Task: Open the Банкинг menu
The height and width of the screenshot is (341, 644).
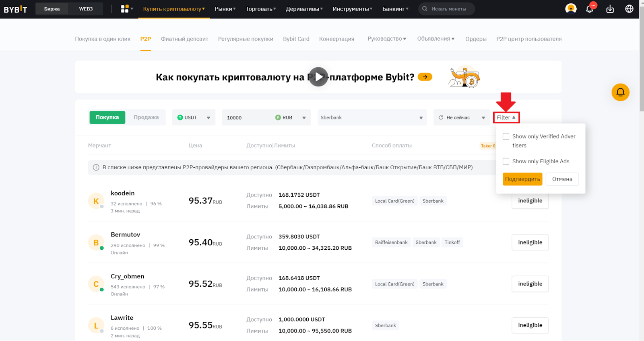Action: point(395,9)
